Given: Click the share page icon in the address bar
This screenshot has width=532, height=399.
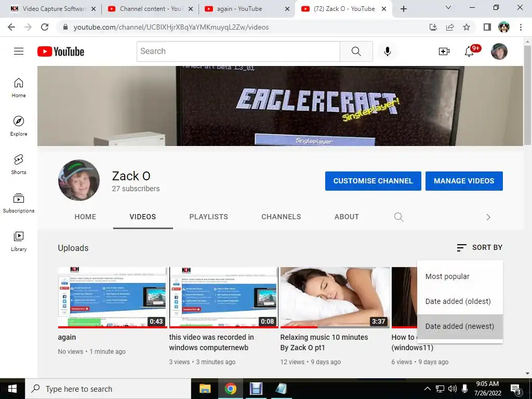Looking at the screenshot, I should pos(450,27).
